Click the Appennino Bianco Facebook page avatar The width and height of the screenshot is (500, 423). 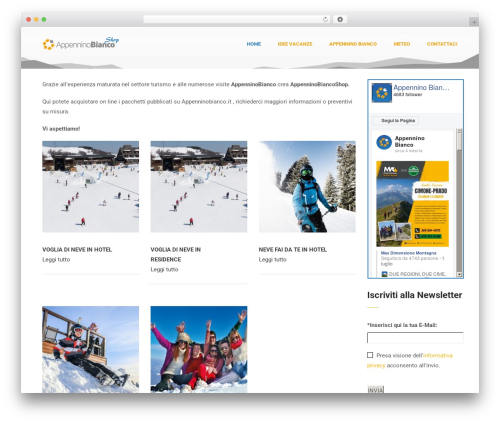click(382, 93)
